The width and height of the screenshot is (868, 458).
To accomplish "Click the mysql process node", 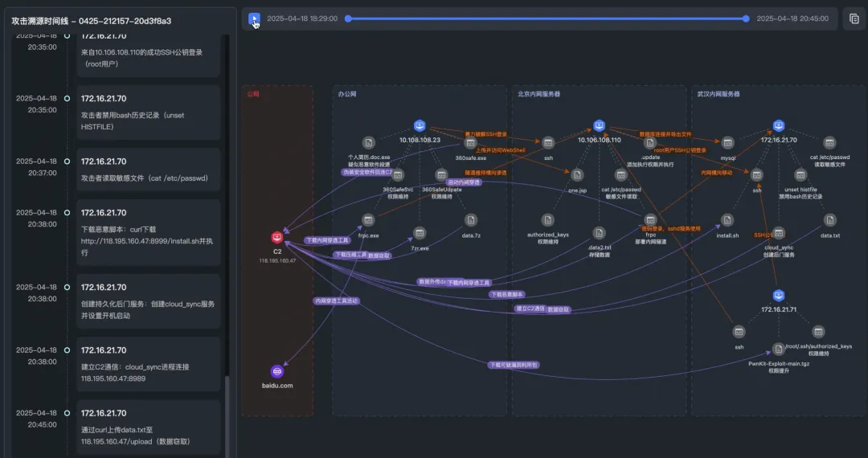I will click(x=727, y=143).
